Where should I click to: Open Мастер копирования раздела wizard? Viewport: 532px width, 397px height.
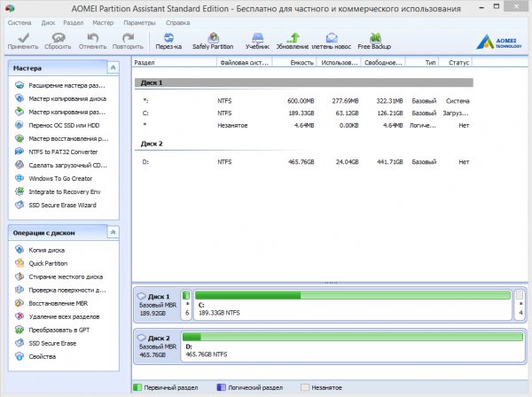[60, 112]
